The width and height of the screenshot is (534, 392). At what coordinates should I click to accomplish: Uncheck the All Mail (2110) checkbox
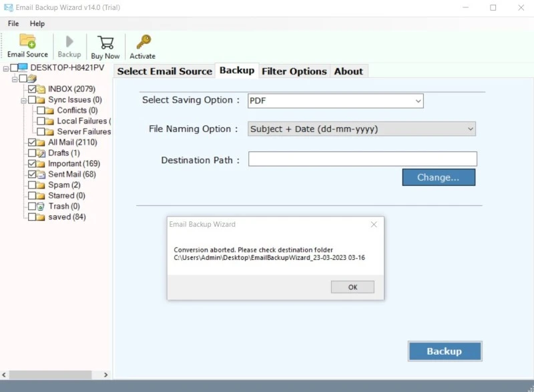pyautogui.click(x=32, y=142)
